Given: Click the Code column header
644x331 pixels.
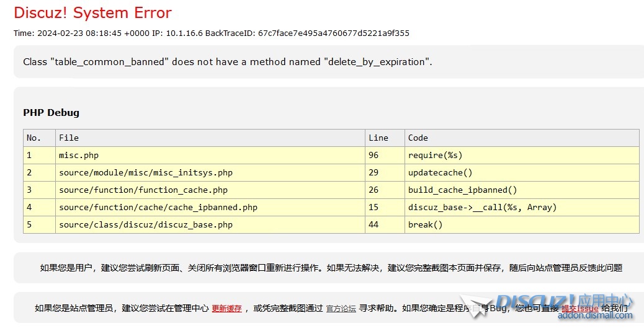Looking at the screenshot, I should point(418,138).
